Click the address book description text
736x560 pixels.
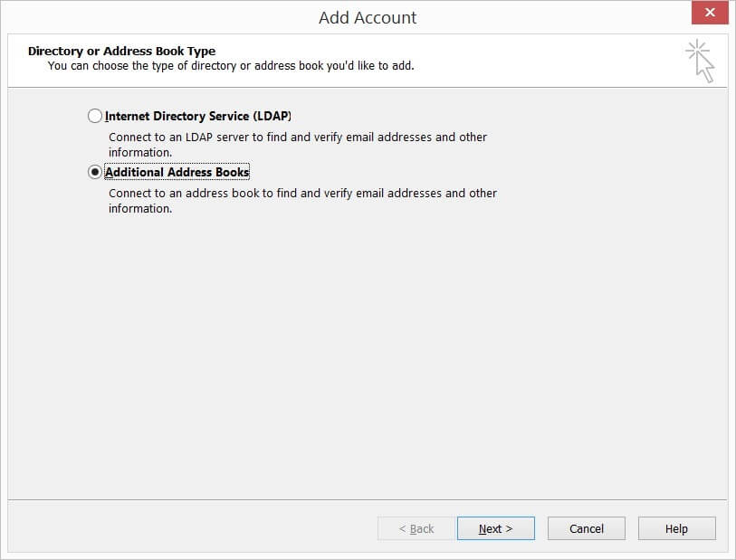tap(302, 194)
